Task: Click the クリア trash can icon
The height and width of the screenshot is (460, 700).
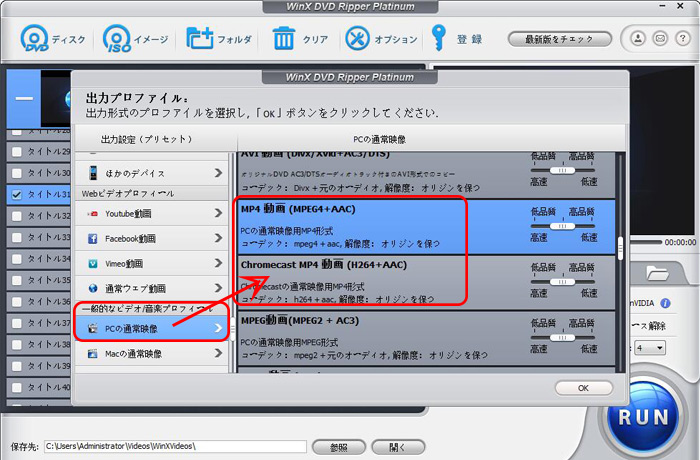Action: [284, 39]
